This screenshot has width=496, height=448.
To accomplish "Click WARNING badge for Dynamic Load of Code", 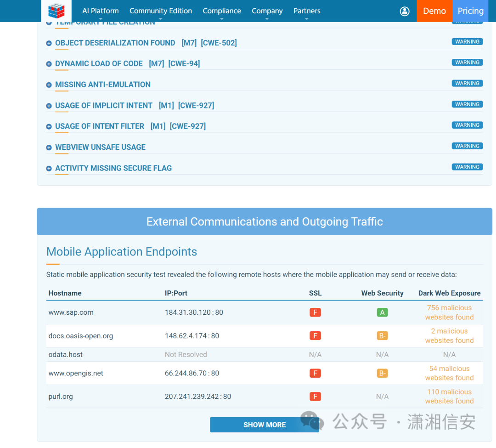I will pos(467,62).
